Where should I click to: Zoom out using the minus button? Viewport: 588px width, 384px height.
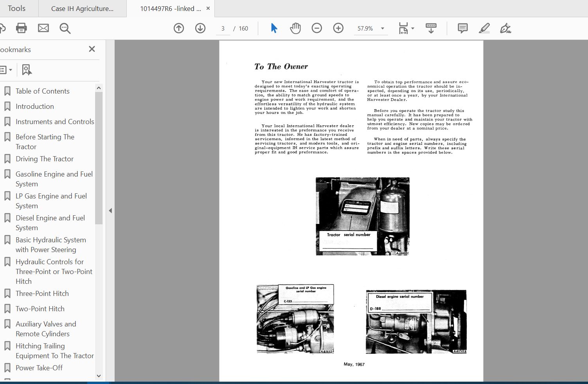317,28
